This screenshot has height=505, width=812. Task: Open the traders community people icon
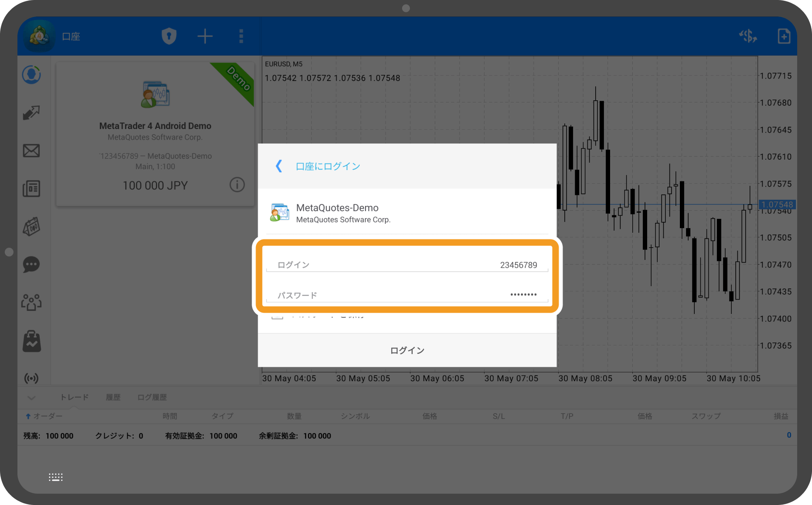tap(31, 302)
